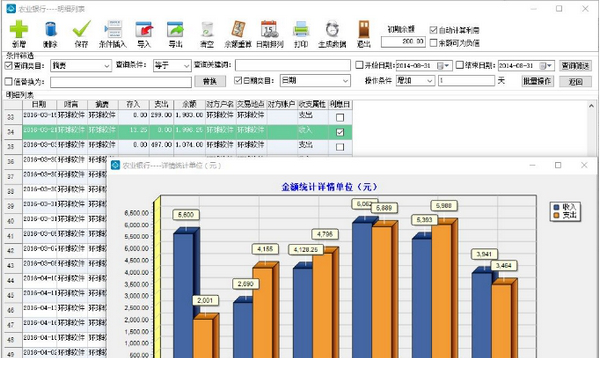Click the replace-value text input field
This screenshot has height=372, width=600.
[121, 82]
